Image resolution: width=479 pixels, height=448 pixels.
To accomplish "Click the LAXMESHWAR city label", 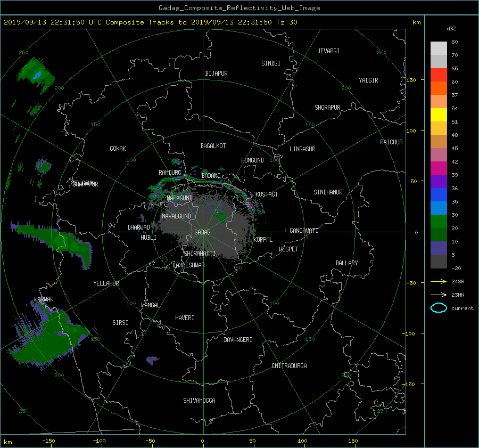I will pos(188,265).
